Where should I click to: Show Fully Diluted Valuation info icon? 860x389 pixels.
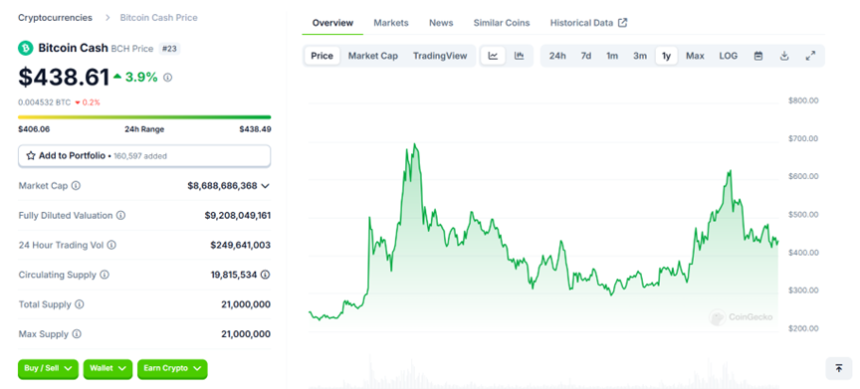(x=121, y=216)
